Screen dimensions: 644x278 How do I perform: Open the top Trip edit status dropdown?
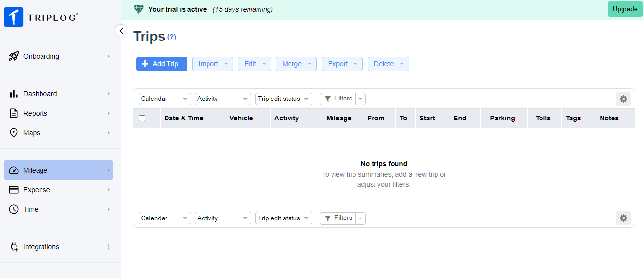(284, 99)
